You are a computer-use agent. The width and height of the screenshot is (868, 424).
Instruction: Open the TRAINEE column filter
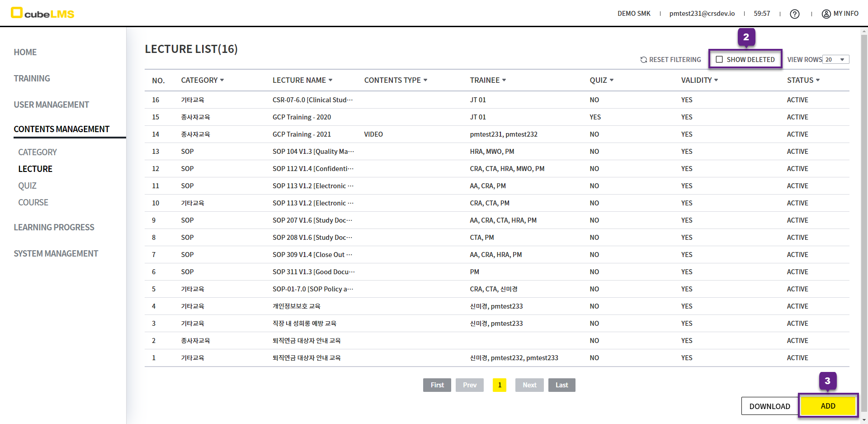tap(504, 80)
